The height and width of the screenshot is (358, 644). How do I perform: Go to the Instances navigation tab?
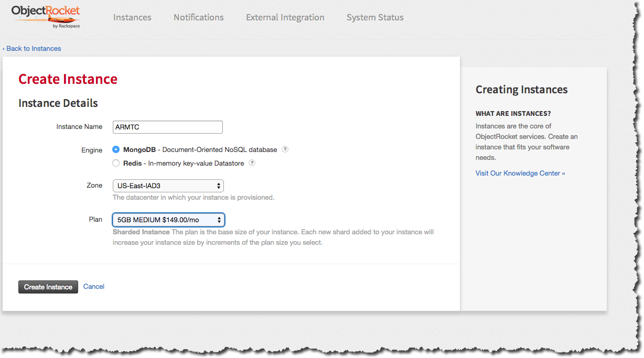coord(132,17)
